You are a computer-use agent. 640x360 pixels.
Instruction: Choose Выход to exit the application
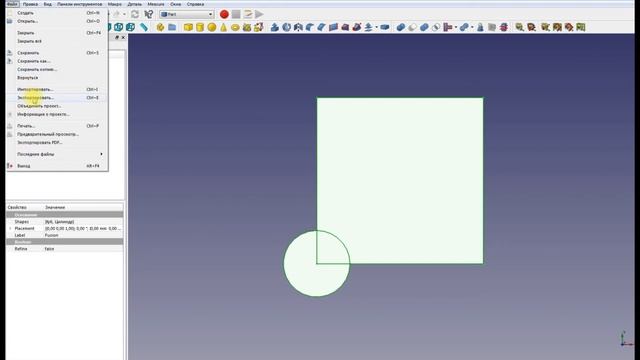click(x=57, y=166)
